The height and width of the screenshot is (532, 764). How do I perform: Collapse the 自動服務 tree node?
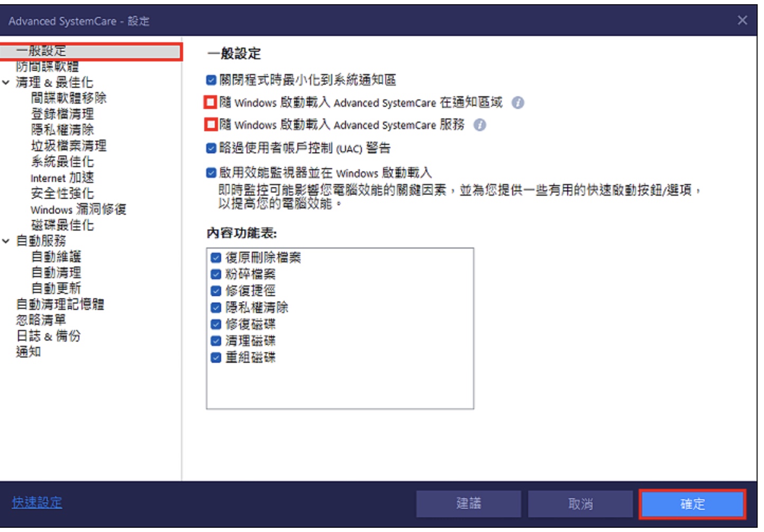click(x=6, y=242)
